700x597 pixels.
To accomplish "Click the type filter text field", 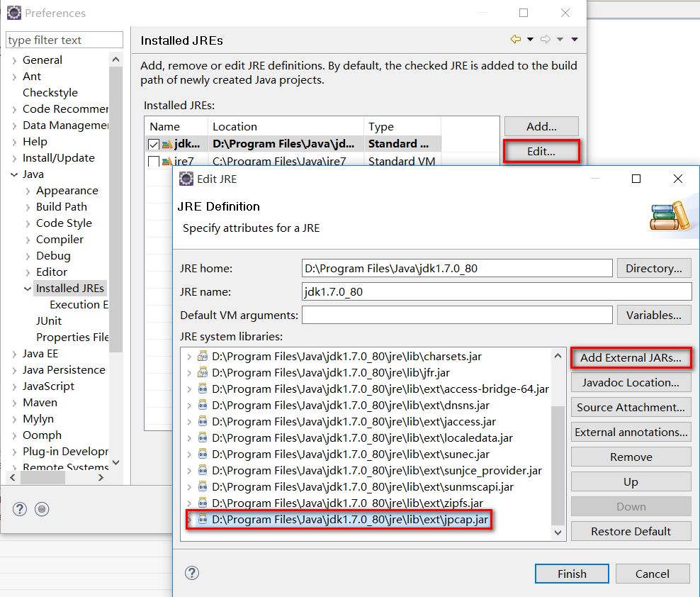I will 64,40.
